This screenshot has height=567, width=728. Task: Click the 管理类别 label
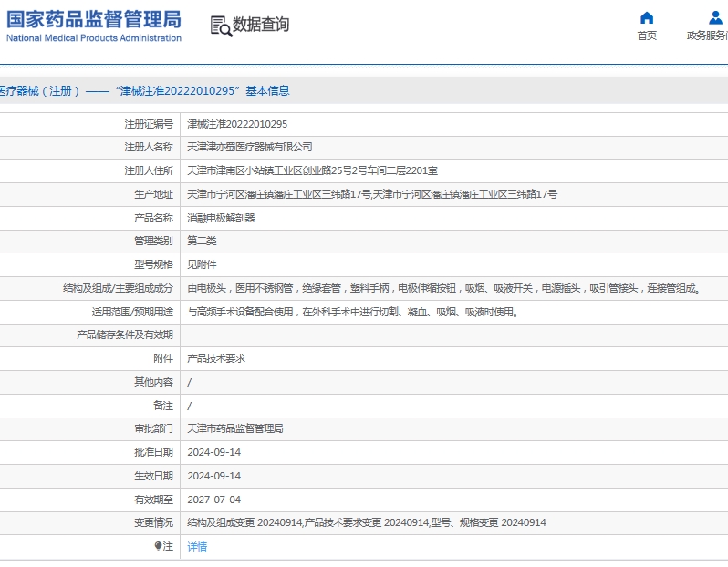pos(153,241)
